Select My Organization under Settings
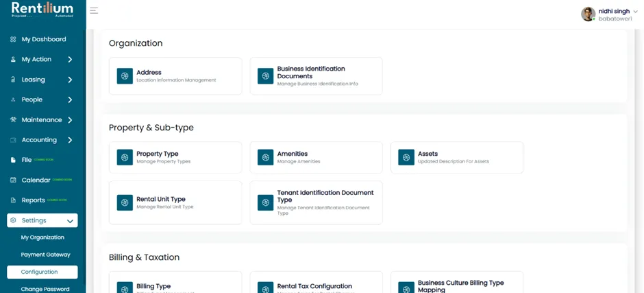Image resolution: width=644 pixels, height=293 pixels. 42,237
